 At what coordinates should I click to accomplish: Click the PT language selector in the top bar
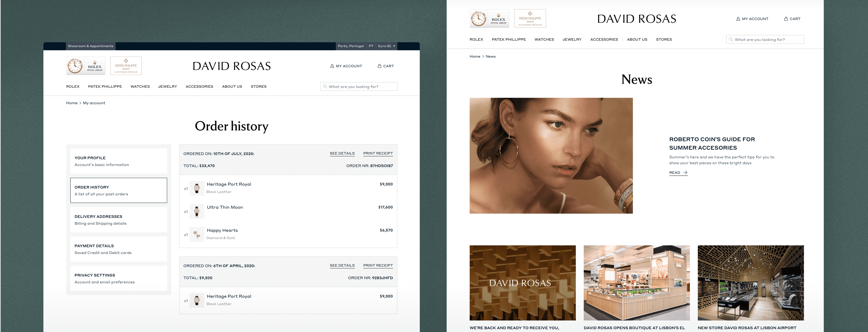point(371,46)
